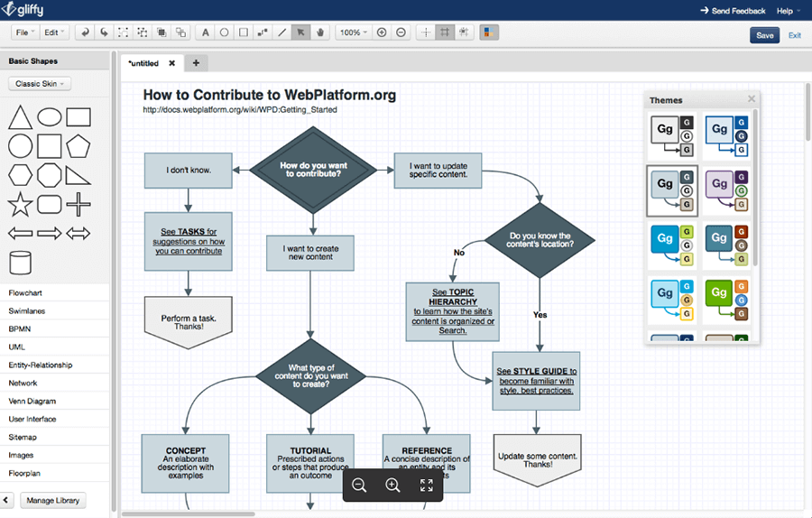The width and height of the screenshot is (812, 518).
Task: Pick the star shape from Basic Shapes
Action: click(20, 204)
